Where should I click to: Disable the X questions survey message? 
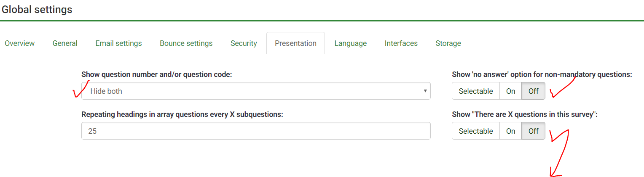pos(533,131)
